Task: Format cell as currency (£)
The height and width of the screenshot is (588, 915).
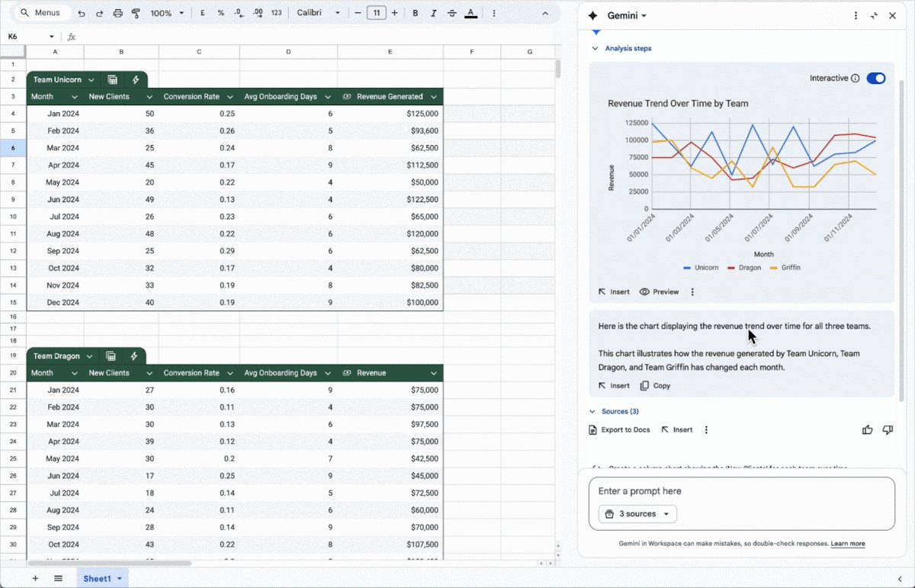Action: [202, 13]
